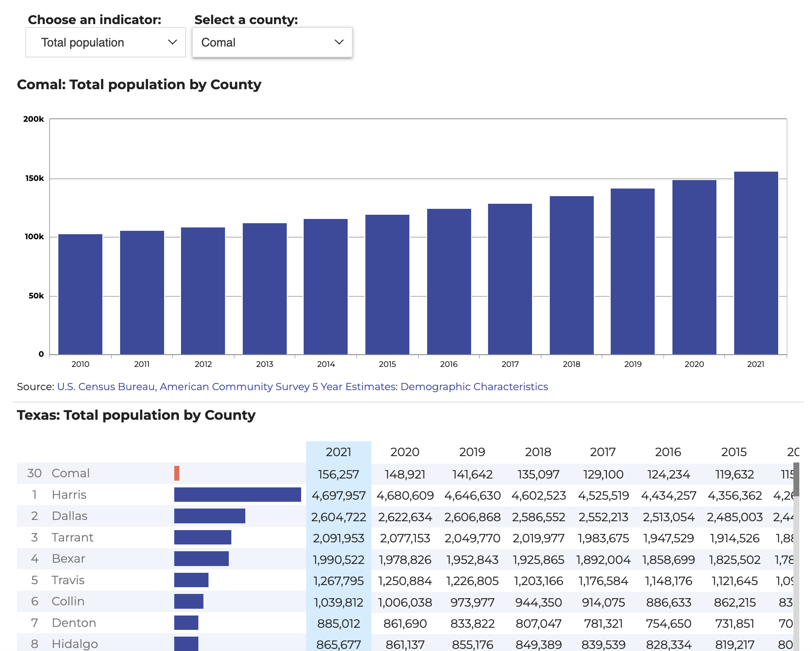Viewport: 812px width, 651px height.
Task: Click the Comal row orange bar
Action: pos(177,473)
